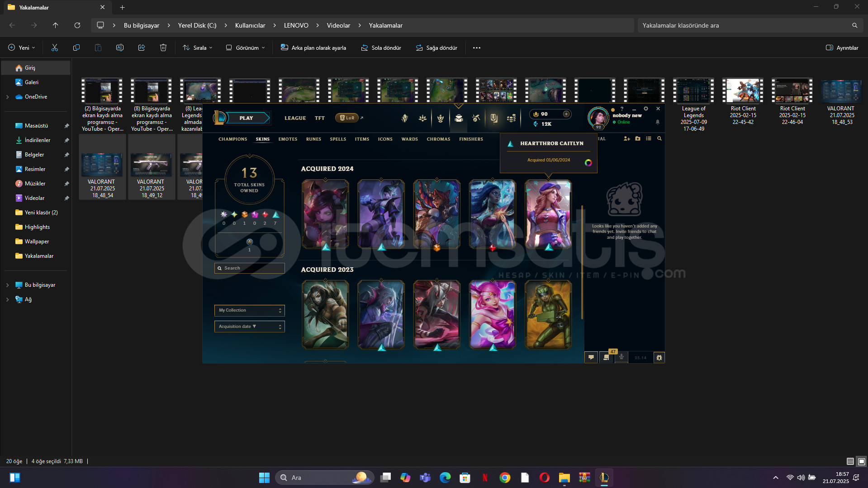Refresh the Explorer folder view
This screenshot has width=868, height=488.
[x=77, y=25]
